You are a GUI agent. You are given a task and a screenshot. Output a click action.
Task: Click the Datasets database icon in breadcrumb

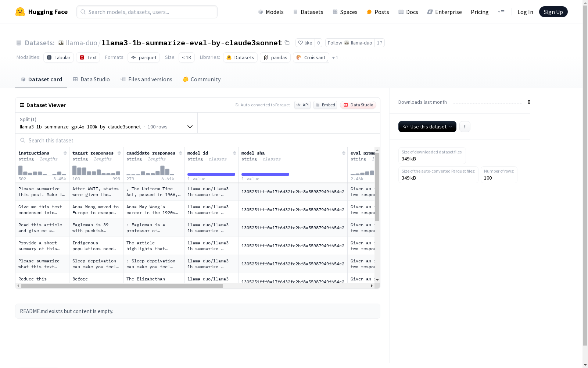point(19,43)
